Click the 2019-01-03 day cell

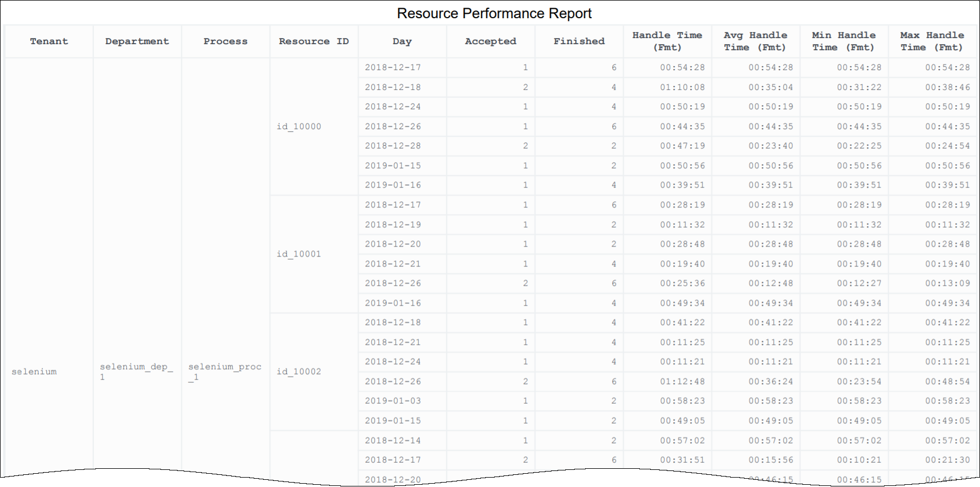(393, 401)
